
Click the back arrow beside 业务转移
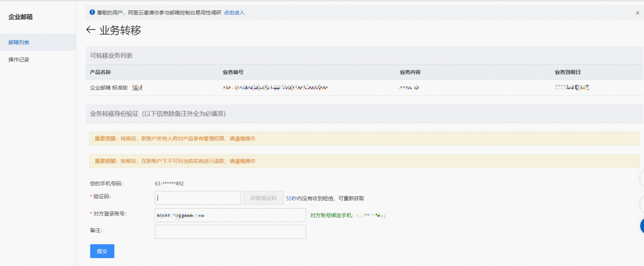91,30
